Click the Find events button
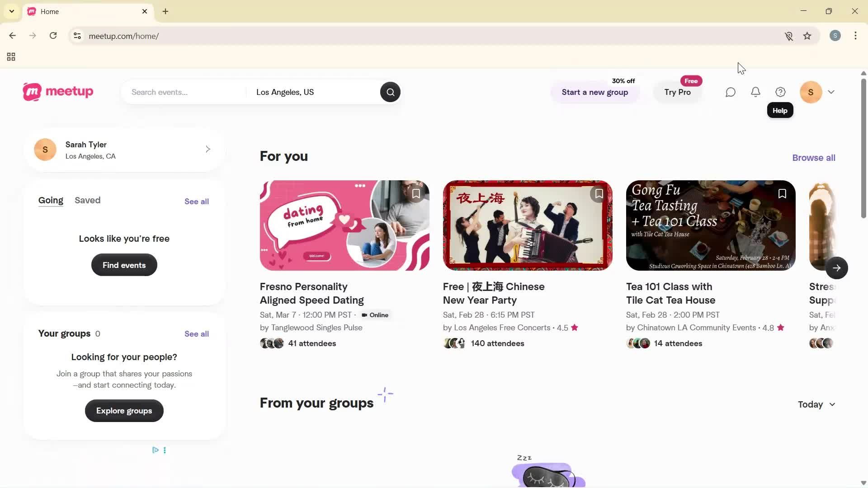The image size is (868, 488). [124, 265]
